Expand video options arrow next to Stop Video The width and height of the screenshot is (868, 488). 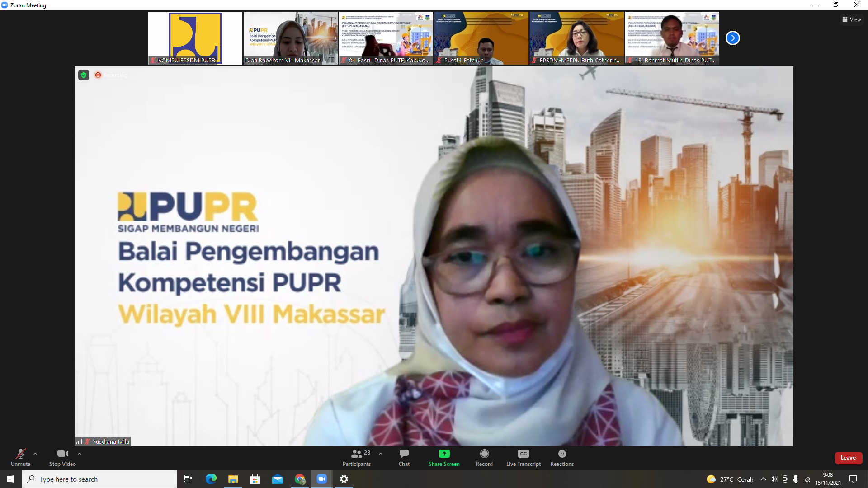coord(80,454)
